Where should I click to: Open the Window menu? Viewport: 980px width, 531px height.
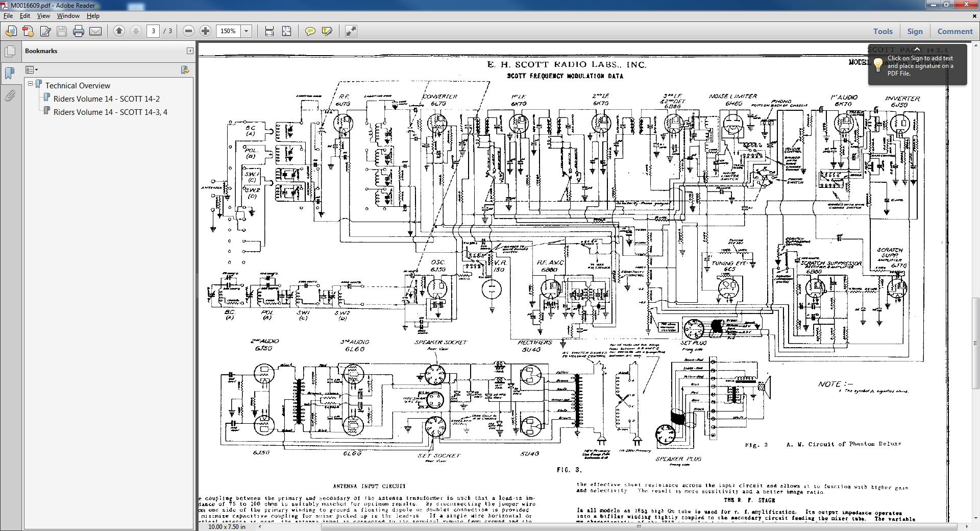[68, 16]
